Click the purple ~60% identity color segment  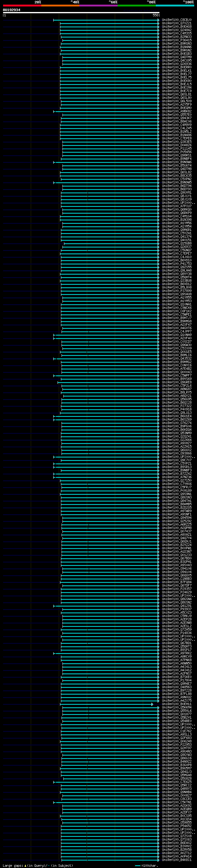click(x=99, y=6)
